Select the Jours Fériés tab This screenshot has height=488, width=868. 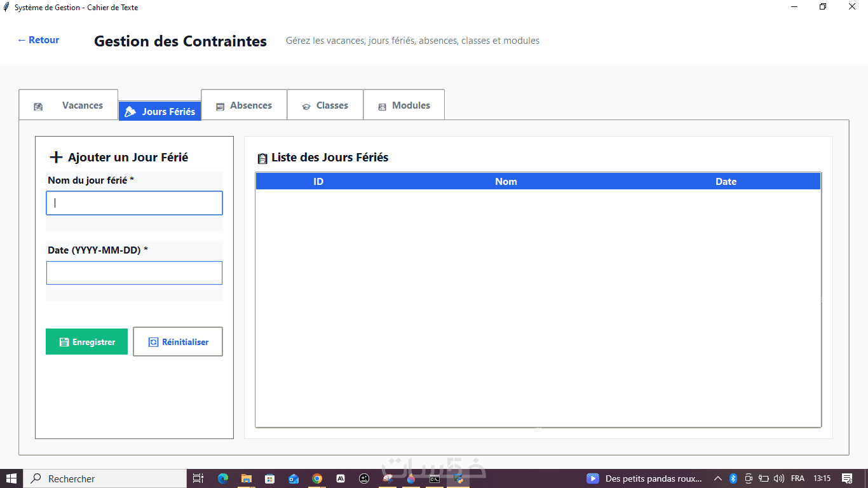160,111
